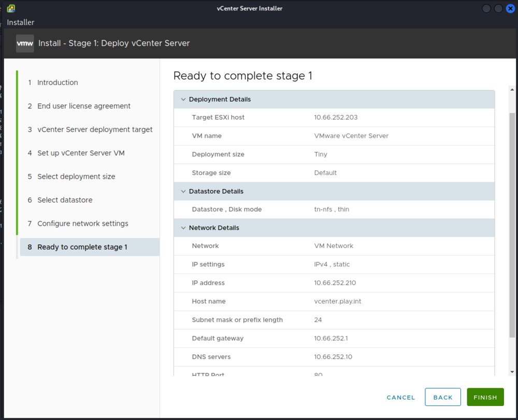Select Ready to complete stage 1 step
This screenshot has height=420, width=518.
click(82, 247)
